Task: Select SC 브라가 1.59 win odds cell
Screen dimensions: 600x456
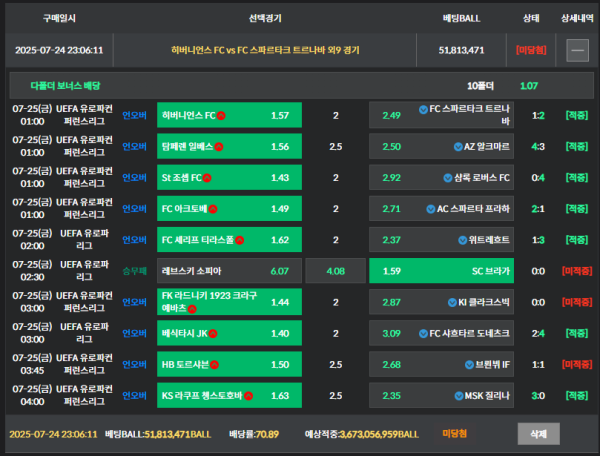Action: [441, 271]
